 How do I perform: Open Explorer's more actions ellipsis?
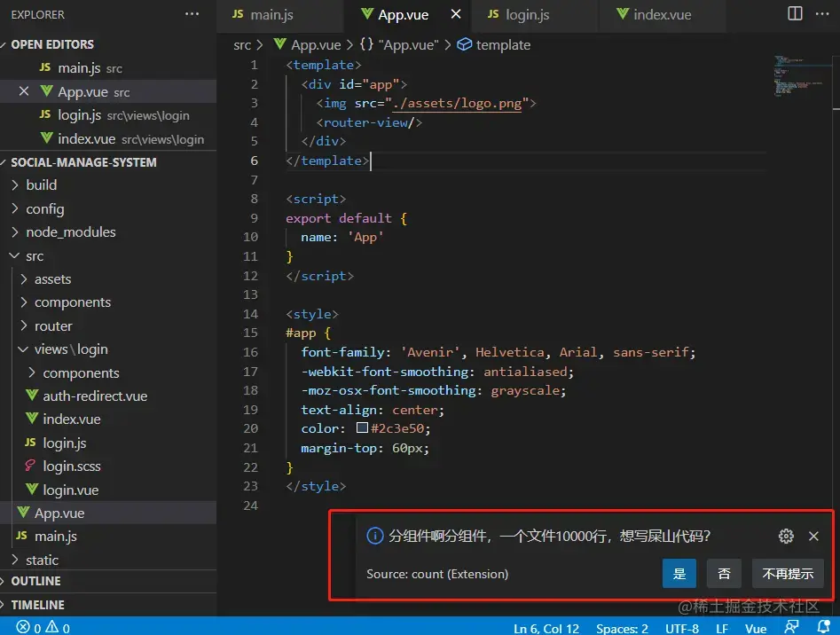(192, 14)
